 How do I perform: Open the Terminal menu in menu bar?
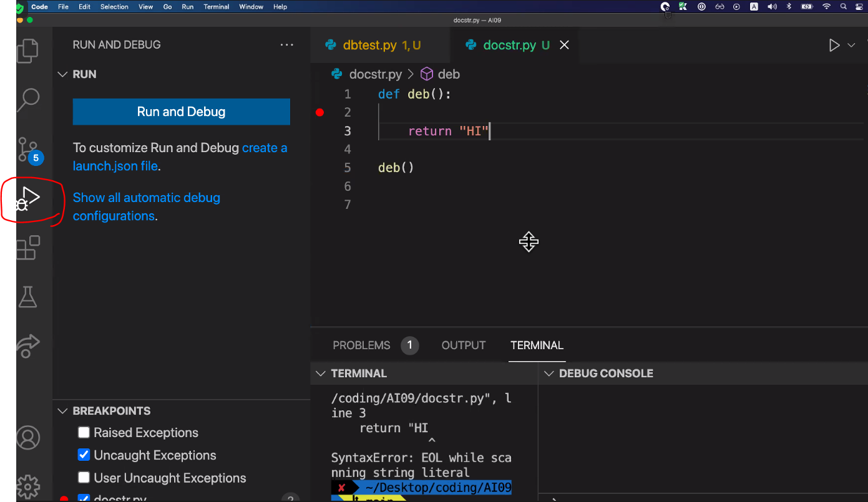point(217,6)
